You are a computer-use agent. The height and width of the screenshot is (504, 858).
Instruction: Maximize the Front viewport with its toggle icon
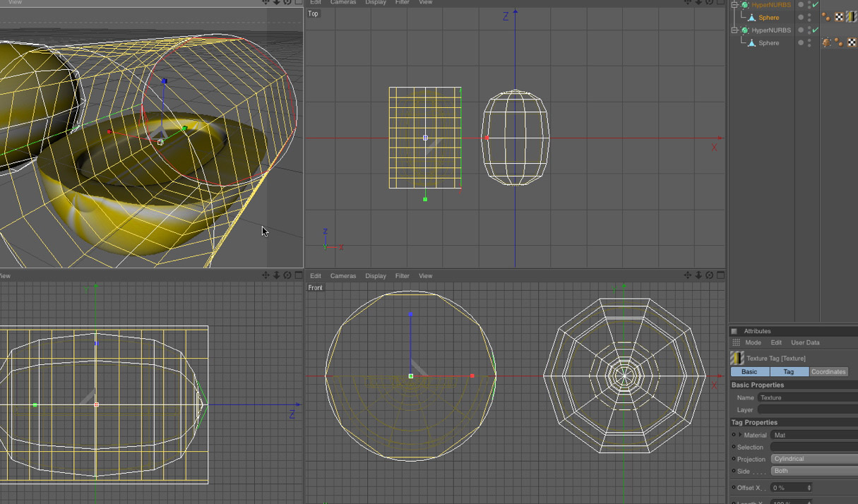click(721, 275)
